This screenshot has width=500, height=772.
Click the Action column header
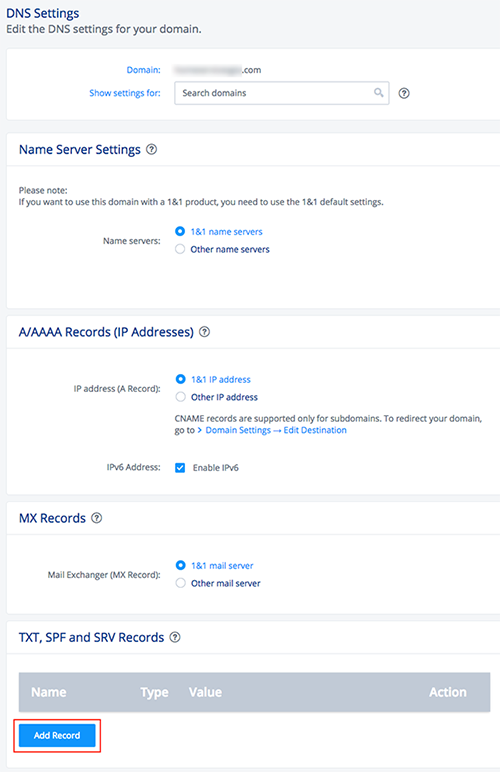pyautogui.click(x=448, y=692)
